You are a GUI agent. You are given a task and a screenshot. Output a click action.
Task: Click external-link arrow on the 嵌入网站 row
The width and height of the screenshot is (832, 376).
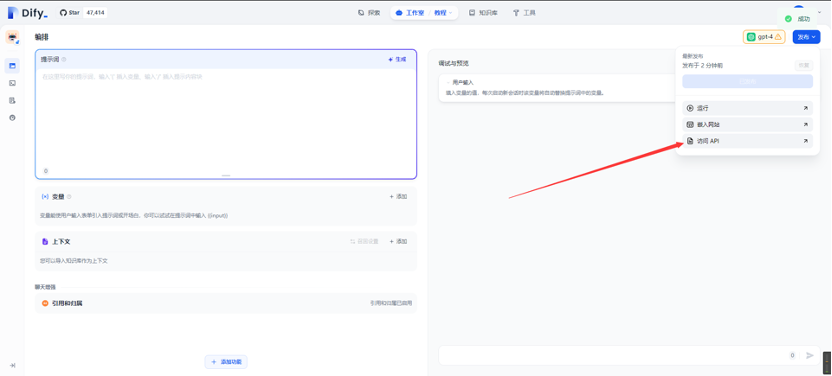coord(805,125)
